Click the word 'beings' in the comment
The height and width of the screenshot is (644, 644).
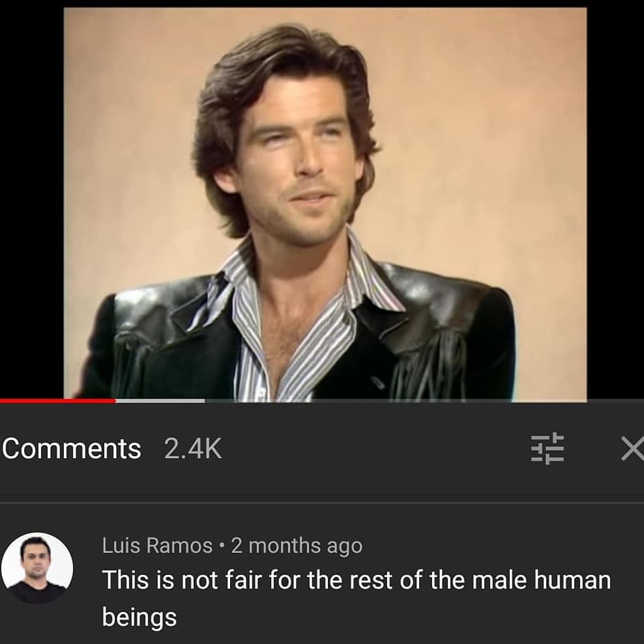(140, 617)
